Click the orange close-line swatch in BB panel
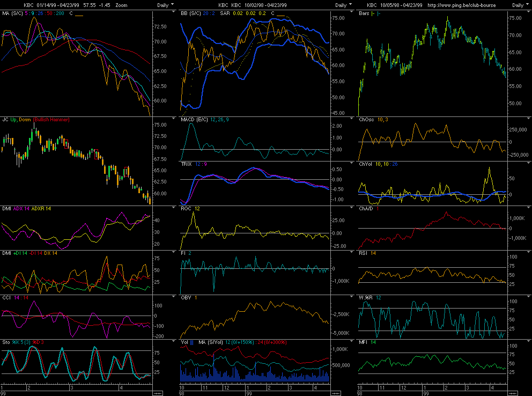 [x=281, y=16]
